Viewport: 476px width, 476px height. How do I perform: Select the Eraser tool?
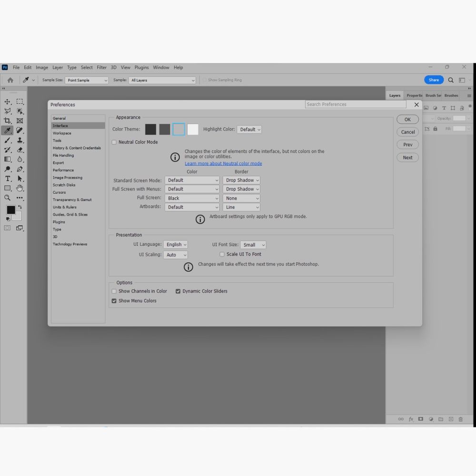[20, 149]
